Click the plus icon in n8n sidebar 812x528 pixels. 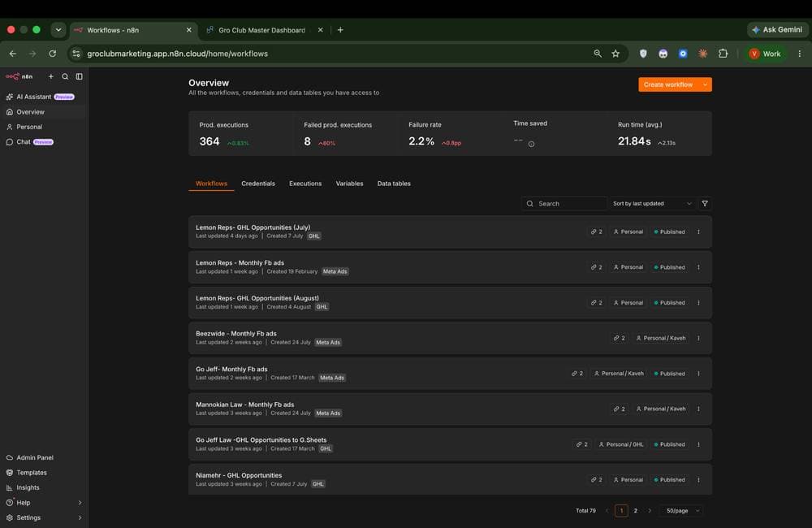[x=50, y=76]
